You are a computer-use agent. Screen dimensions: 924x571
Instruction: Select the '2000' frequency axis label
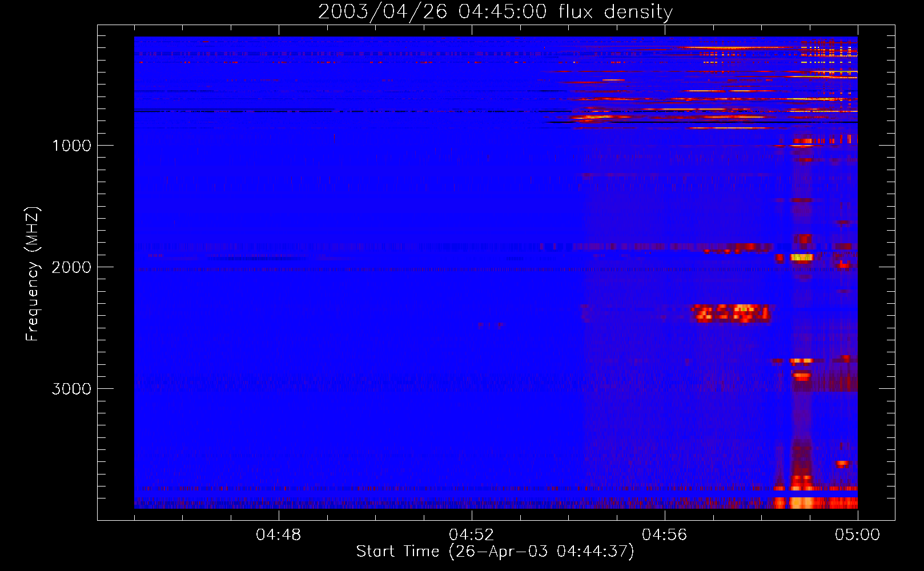tap(71, 267)
